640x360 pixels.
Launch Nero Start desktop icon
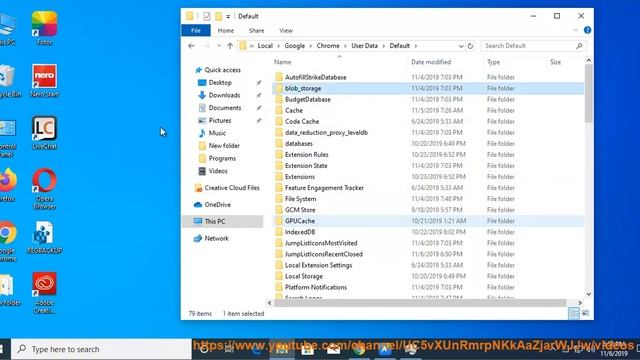[44, 80]
